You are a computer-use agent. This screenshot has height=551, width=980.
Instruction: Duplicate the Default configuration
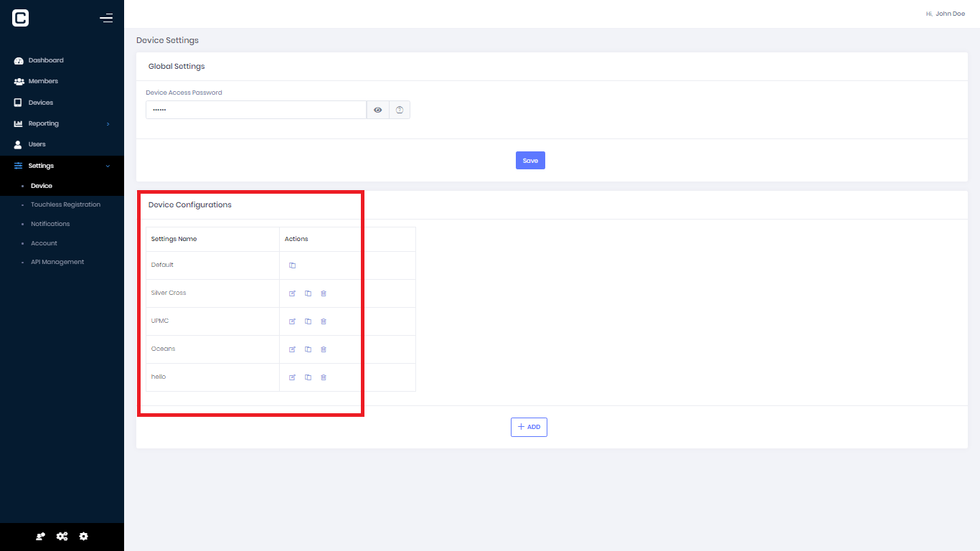[292, 265]
